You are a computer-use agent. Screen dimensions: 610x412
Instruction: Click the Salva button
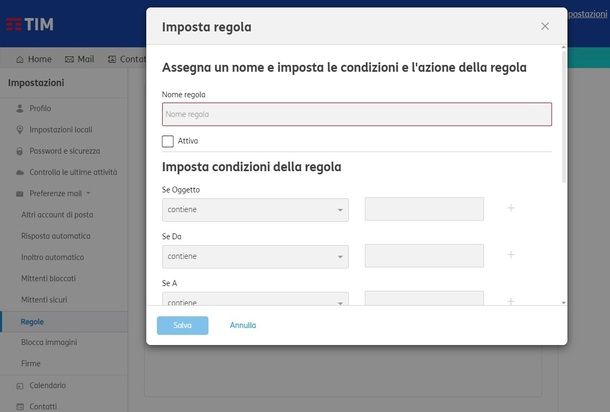(x=182, y=325)
